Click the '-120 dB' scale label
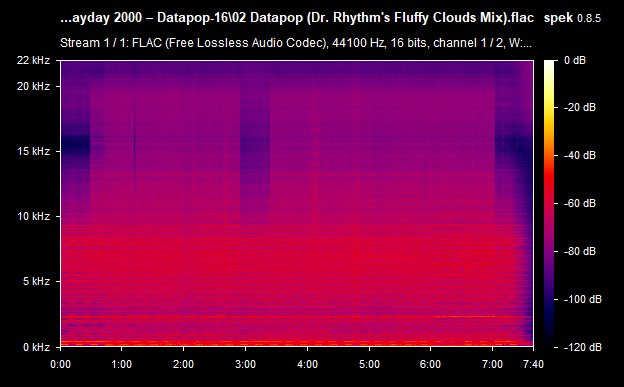The width and height of the screenshot is (624, 387). 583,347
